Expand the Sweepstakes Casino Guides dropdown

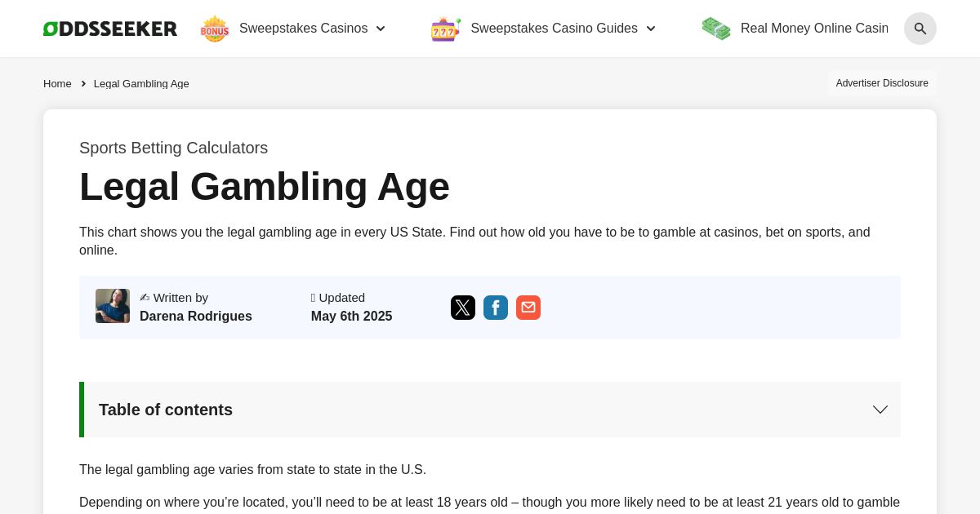click(x=651, y=29)
